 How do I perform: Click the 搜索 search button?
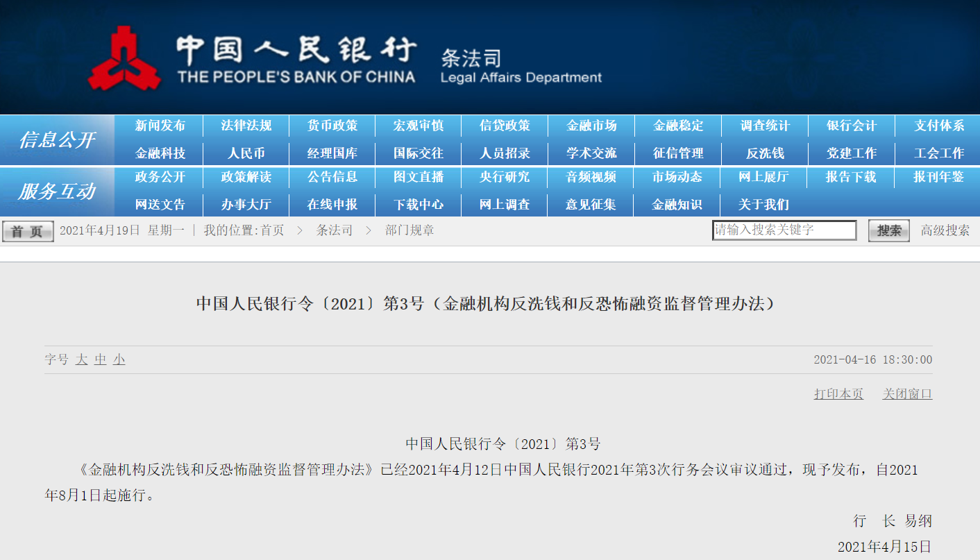click(x=889, y=231)
